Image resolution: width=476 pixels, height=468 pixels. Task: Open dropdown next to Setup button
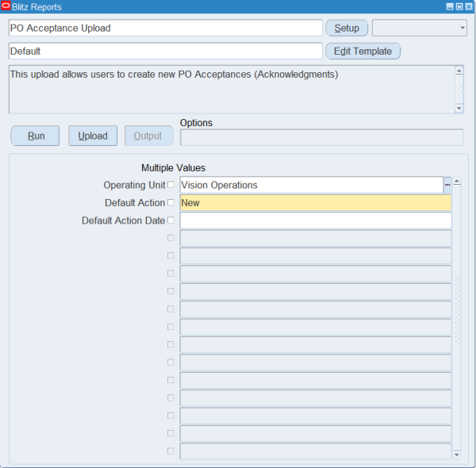(419, 28)
